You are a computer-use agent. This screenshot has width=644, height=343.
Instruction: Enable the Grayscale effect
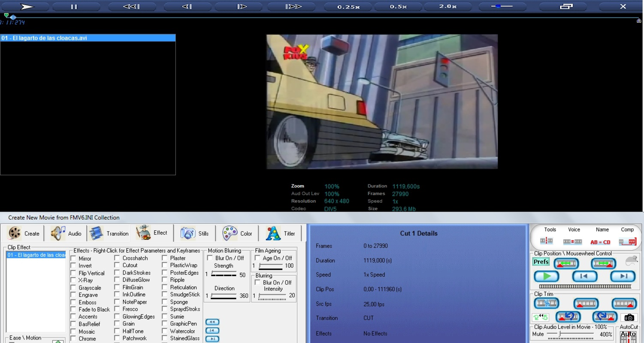pos(73,288)
